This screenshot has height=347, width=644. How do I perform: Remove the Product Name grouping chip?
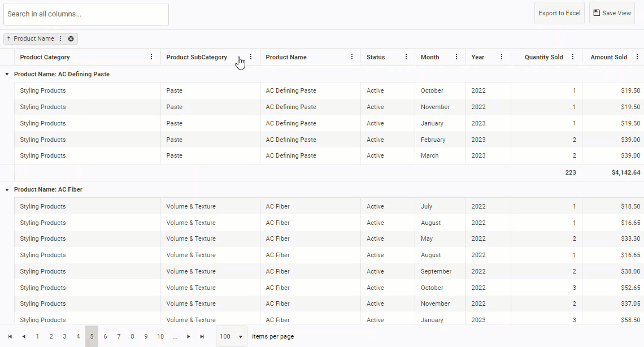pos(71,39)
